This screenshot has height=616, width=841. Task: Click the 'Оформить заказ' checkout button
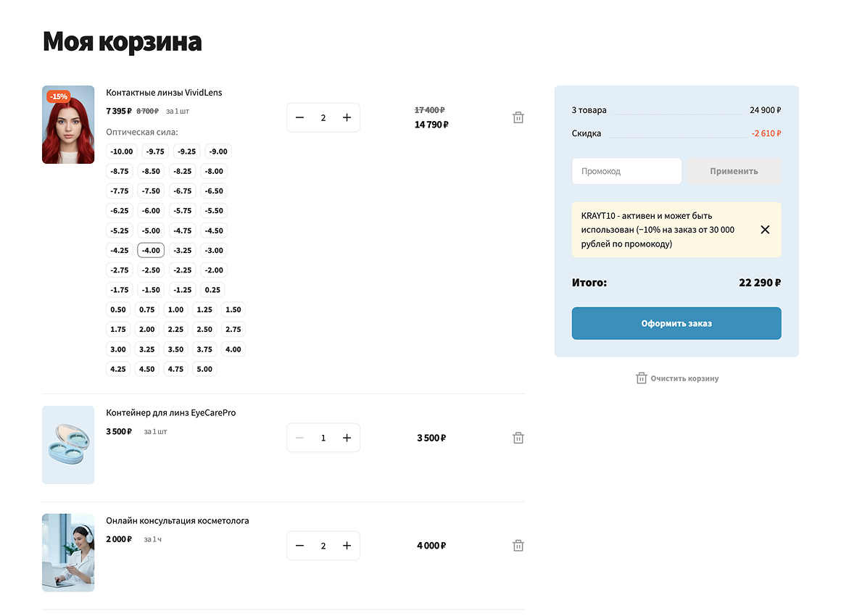point(676,323)
